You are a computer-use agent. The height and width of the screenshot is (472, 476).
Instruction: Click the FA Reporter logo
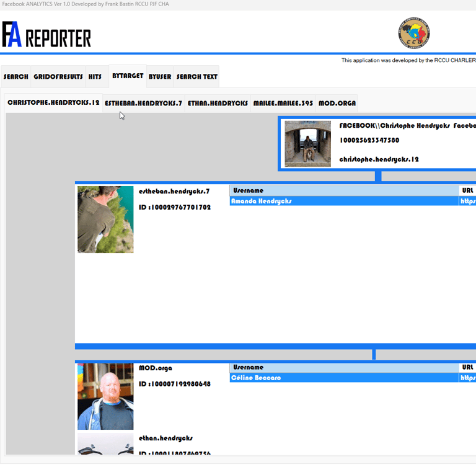(46, 34)
